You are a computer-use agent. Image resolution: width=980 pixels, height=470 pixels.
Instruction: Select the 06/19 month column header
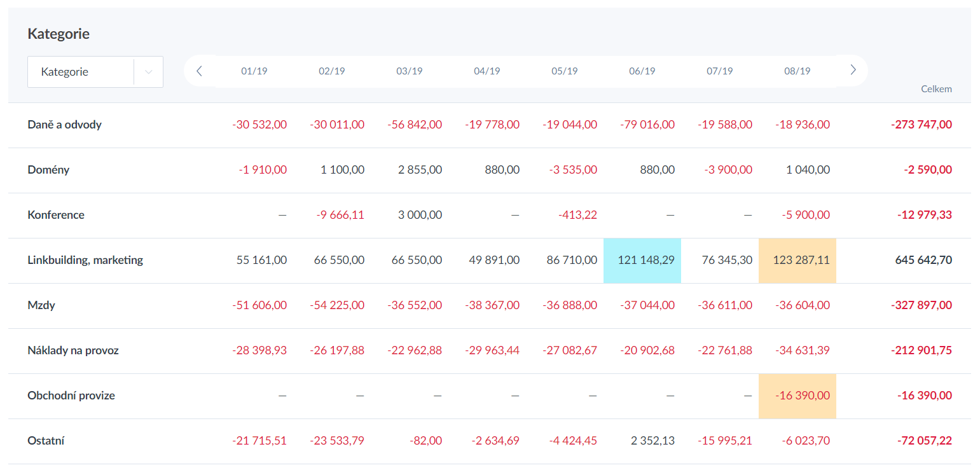tap(642, 71)
